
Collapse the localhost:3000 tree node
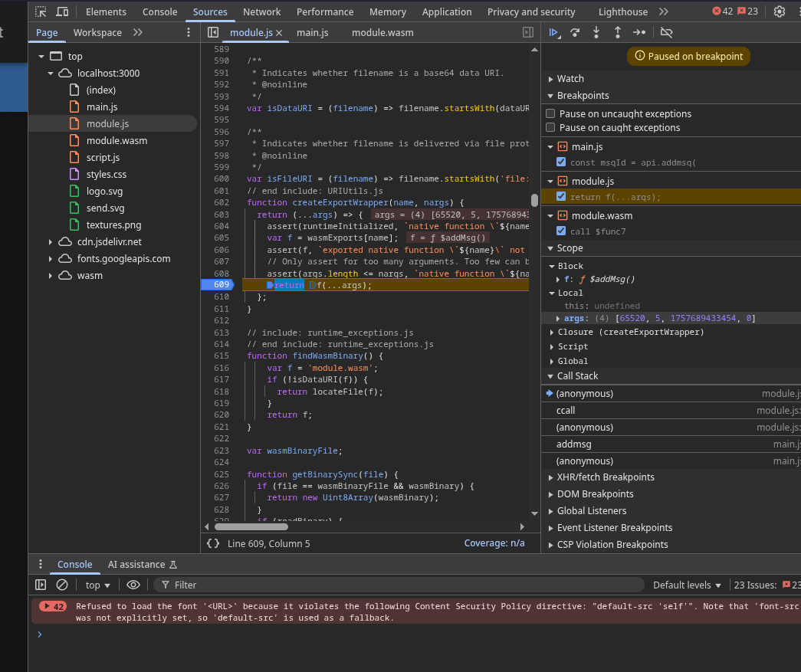pyautogui.click(x=50, y=73)
